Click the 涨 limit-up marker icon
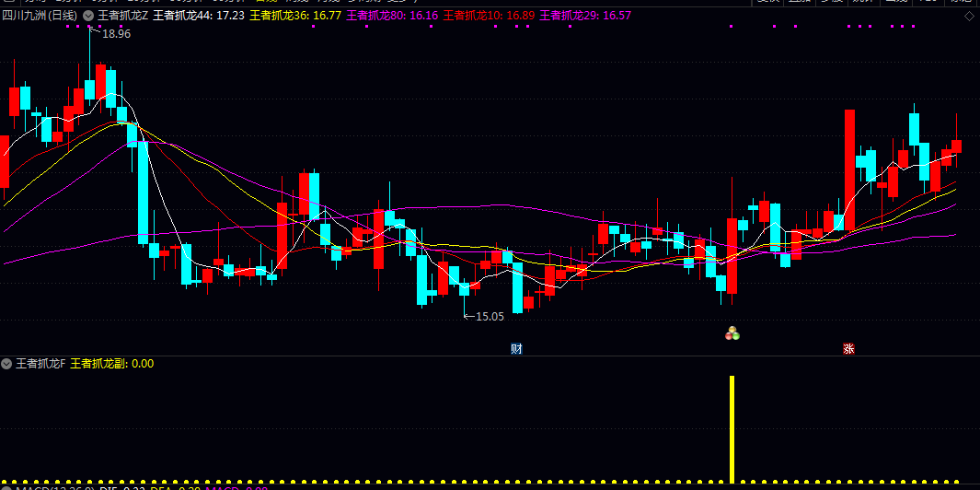The height and width of the screenshot is (490, 980). [848, 348]
